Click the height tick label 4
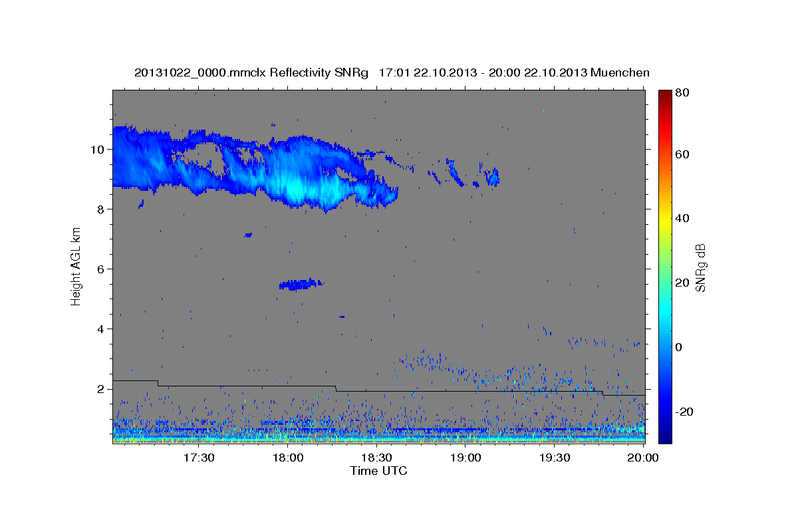 [102, 329]
